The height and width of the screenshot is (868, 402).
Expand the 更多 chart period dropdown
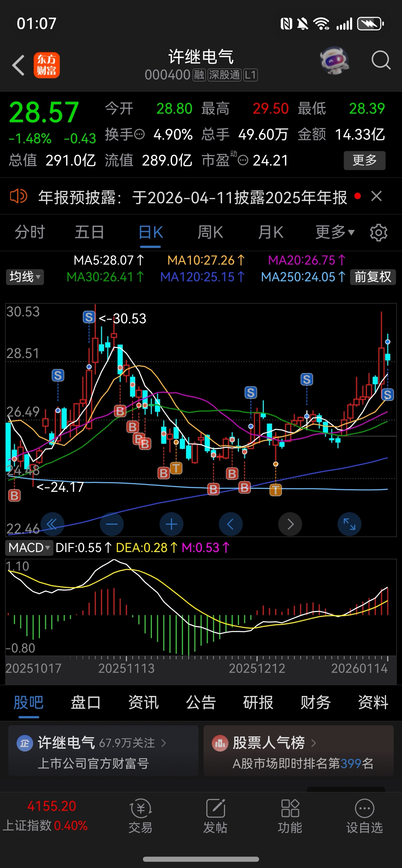click(335, 232)
